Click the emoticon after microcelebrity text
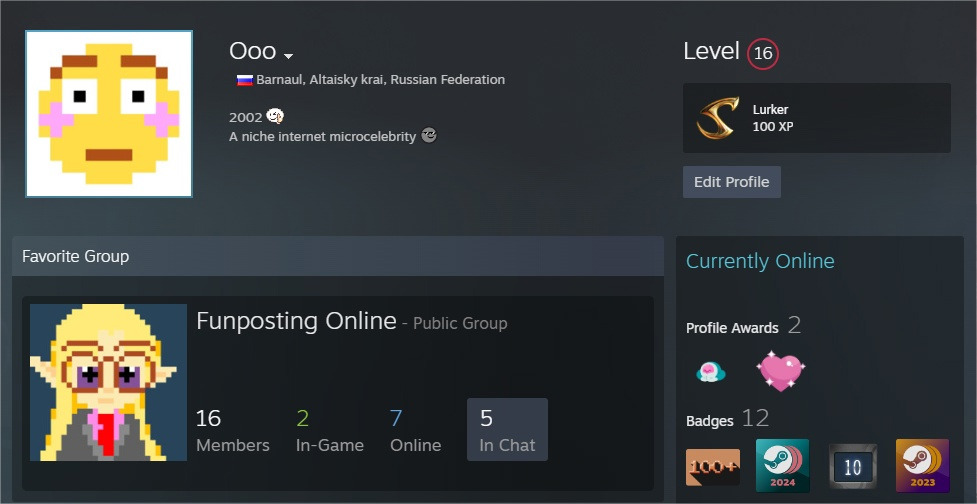This screenshot has width=977, height=504. pos(429,135)
